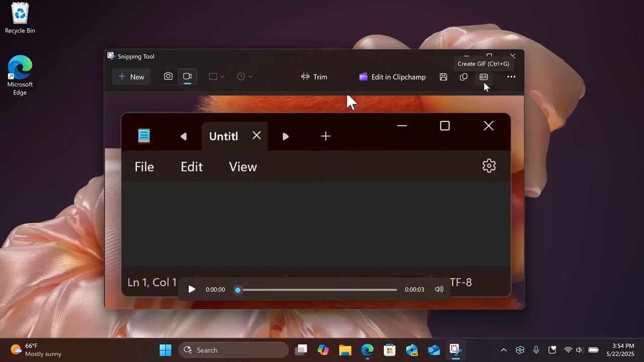The image size is (644, 362).
Task: Click the New button in Snipping Tool
Action: coord(131,77)
